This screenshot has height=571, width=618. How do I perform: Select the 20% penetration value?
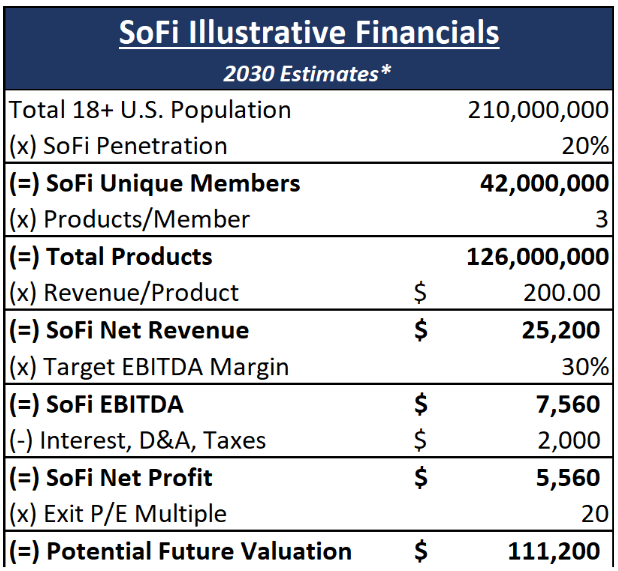click(585, 146)
